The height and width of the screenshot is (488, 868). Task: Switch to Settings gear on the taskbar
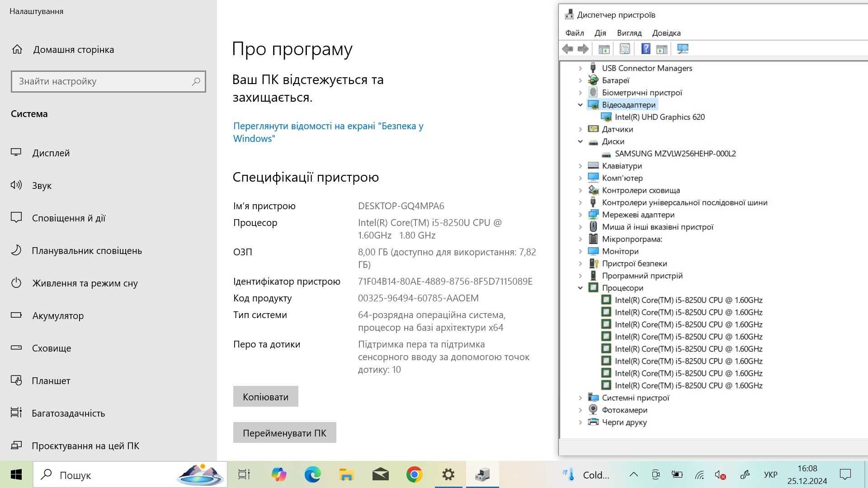[x=448, y=474]
